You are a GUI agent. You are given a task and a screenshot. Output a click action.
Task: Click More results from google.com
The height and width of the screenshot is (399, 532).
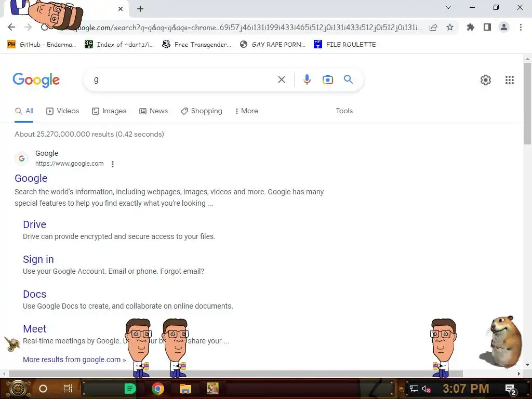pos(74,360)
